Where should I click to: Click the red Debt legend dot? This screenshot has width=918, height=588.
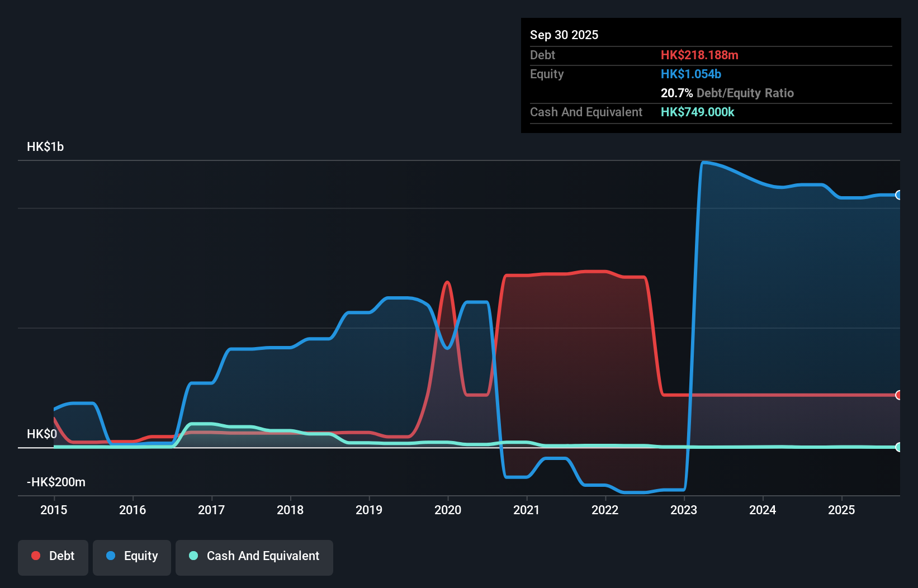click(x=36, y=556)
